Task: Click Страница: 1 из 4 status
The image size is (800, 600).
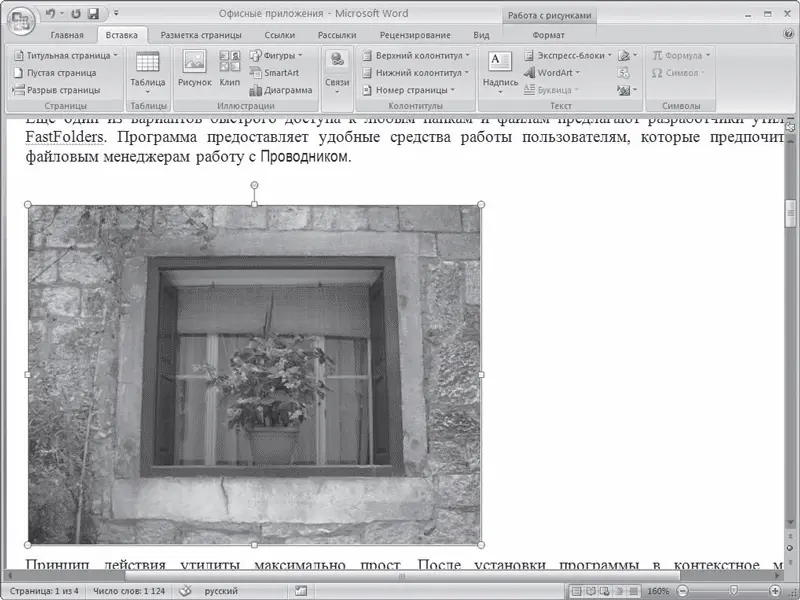Action: click(x=44, y=591)
